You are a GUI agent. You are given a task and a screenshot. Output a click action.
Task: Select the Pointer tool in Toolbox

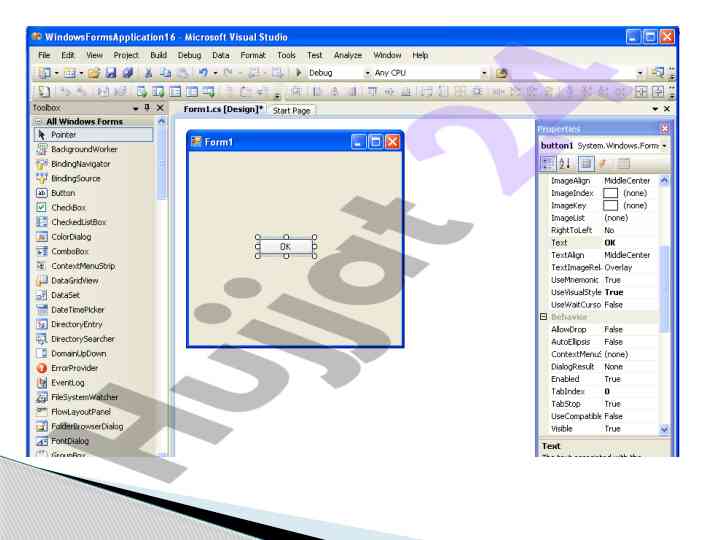93,135
